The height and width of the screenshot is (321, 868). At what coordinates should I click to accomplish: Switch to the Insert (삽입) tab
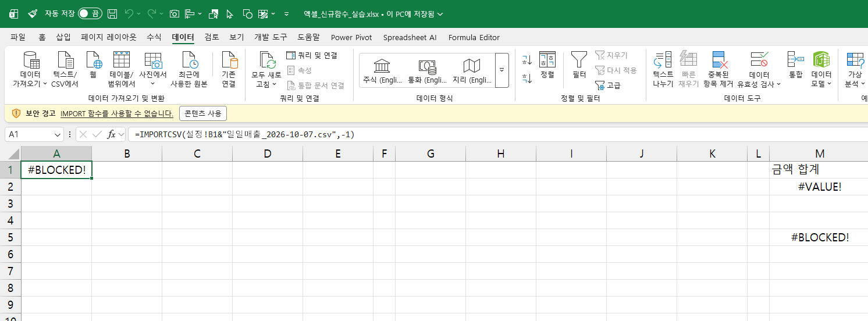[63, 37]
